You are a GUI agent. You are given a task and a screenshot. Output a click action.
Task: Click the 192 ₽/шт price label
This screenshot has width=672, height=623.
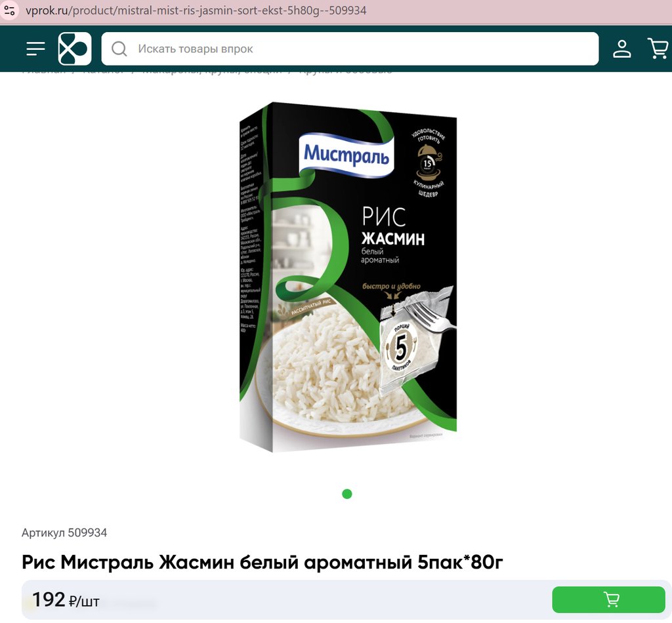click(x=66, y=600)
